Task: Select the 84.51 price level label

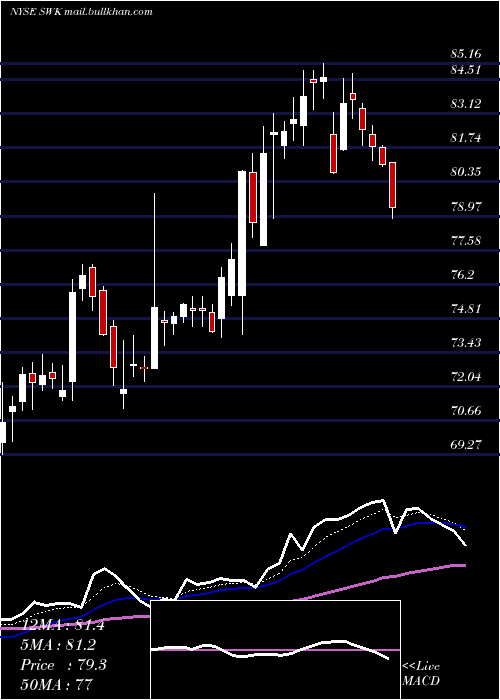Action: point(466,70)
